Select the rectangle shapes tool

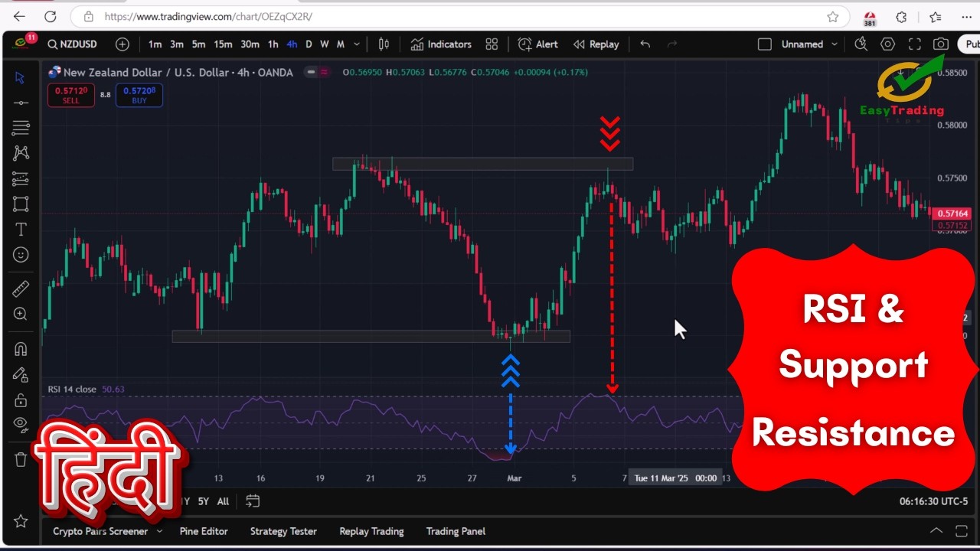21,204
